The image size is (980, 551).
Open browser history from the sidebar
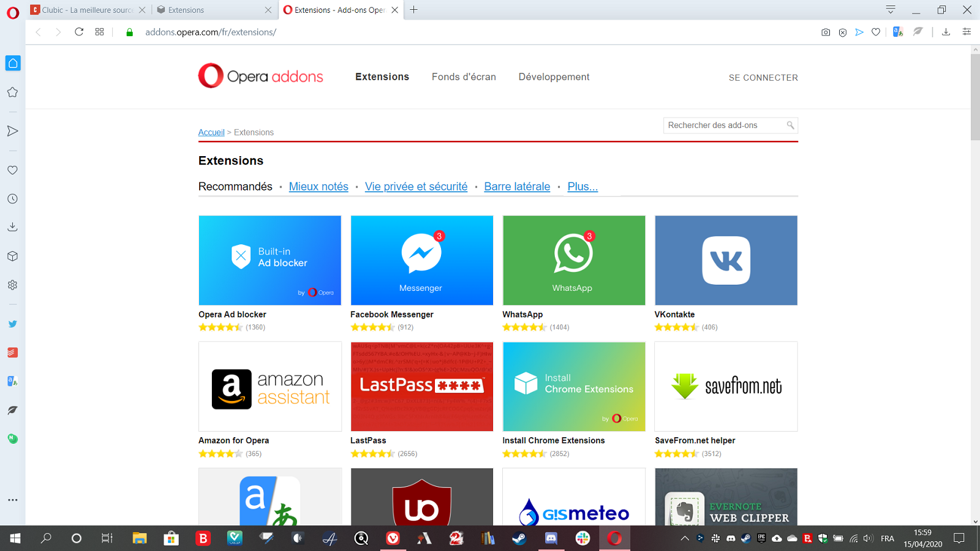coord(13,198)
